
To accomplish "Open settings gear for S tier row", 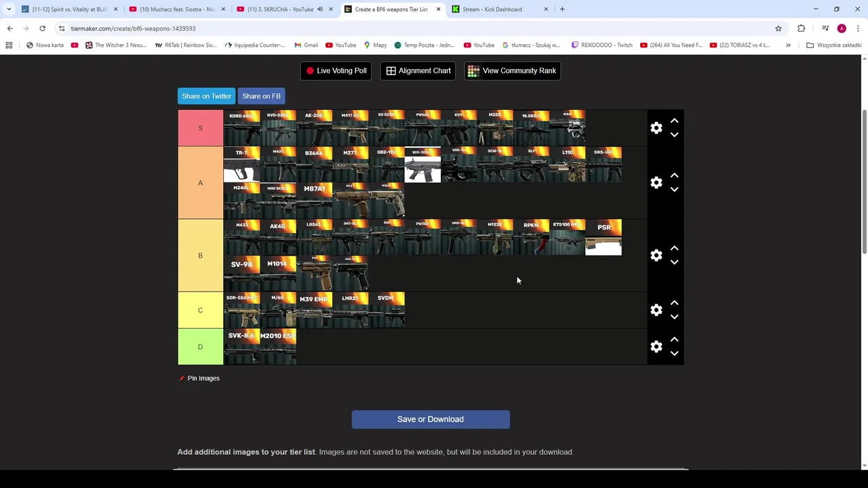I will (656, 128).
